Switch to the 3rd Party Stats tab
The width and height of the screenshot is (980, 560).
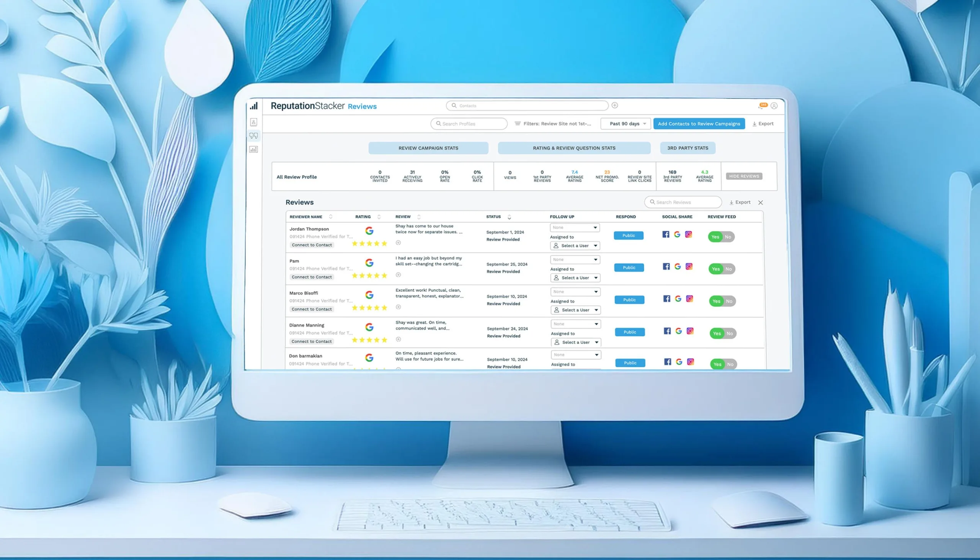point(687,147)
